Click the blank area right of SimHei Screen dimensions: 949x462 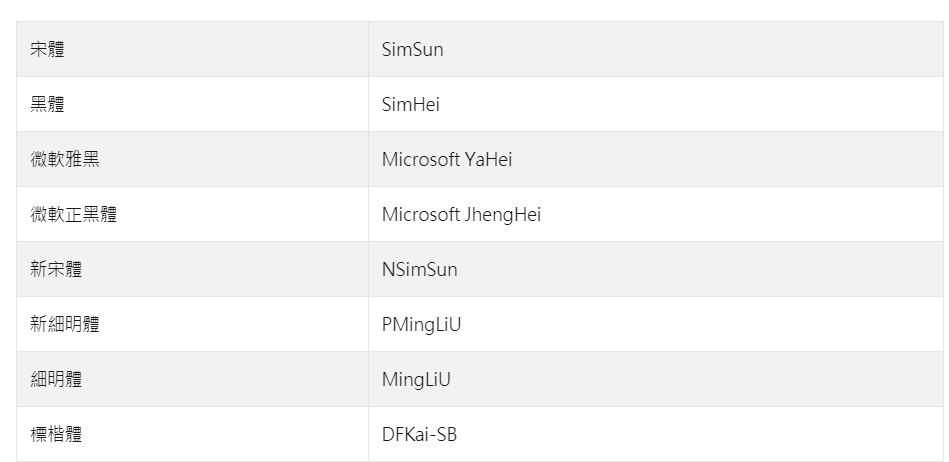click(x=690, y=104)
